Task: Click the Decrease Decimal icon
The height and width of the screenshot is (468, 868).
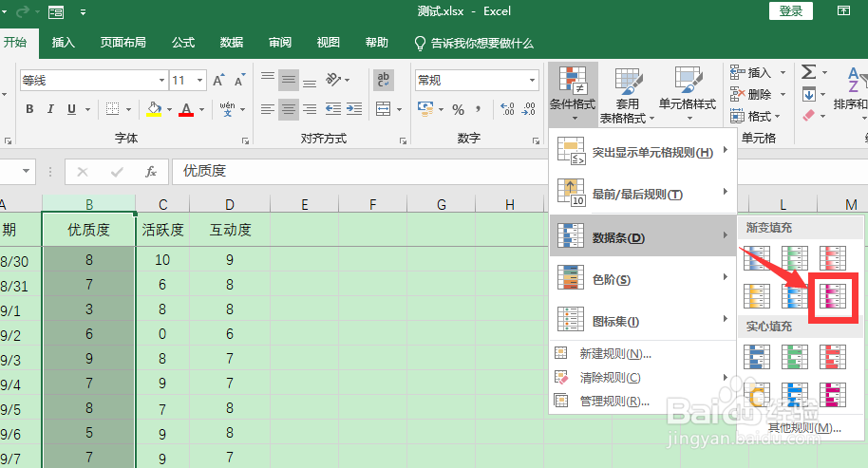Action: click(x=529, y=109)
